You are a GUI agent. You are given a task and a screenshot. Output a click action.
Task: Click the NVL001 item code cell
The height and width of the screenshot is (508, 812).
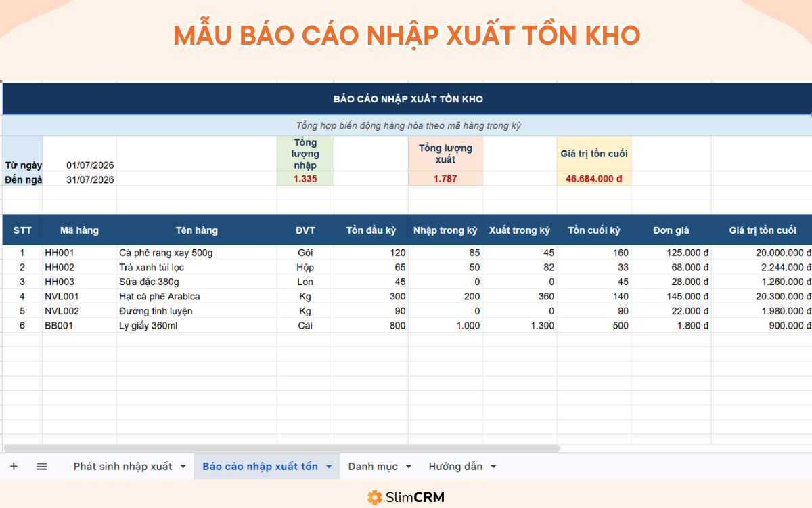pyautogui.click(x=79, y=297)
